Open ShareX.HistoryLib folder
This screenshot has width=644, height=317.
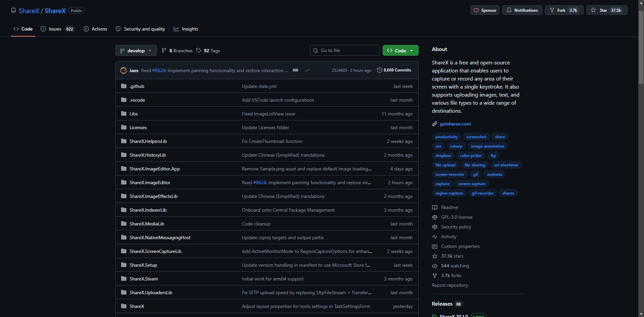tap(148, 155)
